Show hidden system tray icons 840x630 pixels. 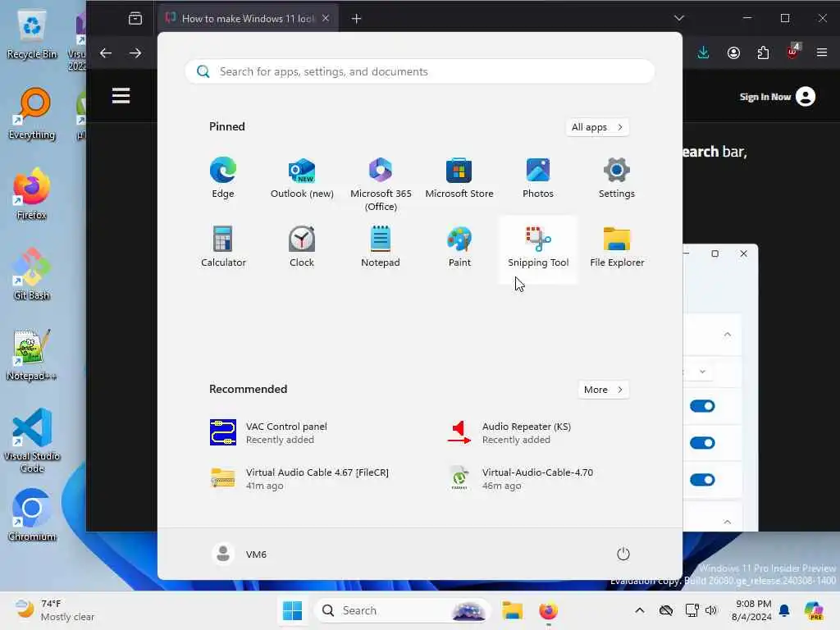point(640,610)
